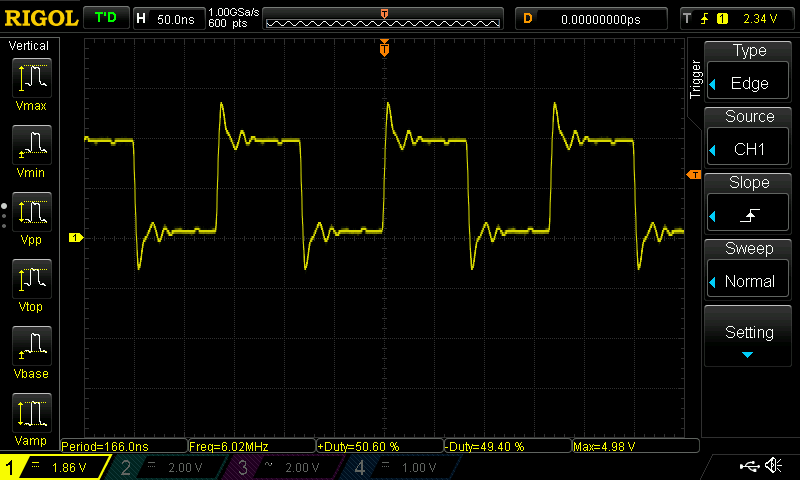Open the Slope selection menu
Screen dimensions: 800x480
coord(749,204)
